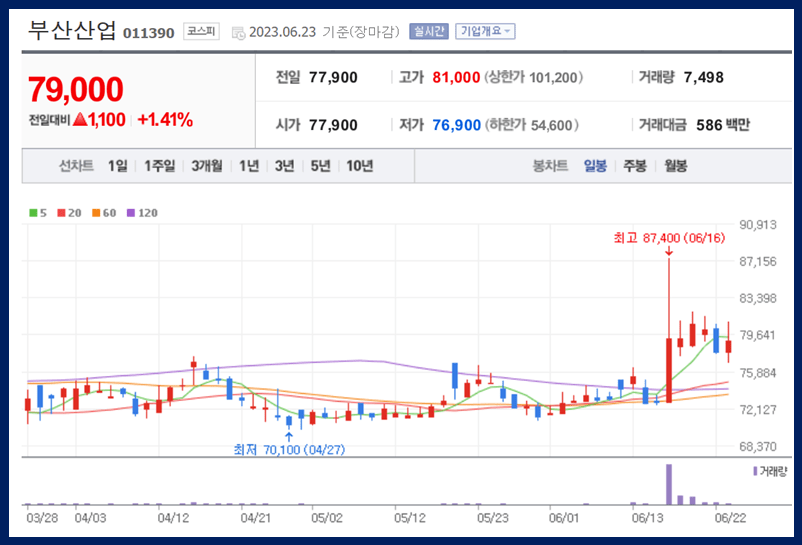802x545 pixels.
Task: Switch to 월봉 monthly candle chart
Action: 675,166
